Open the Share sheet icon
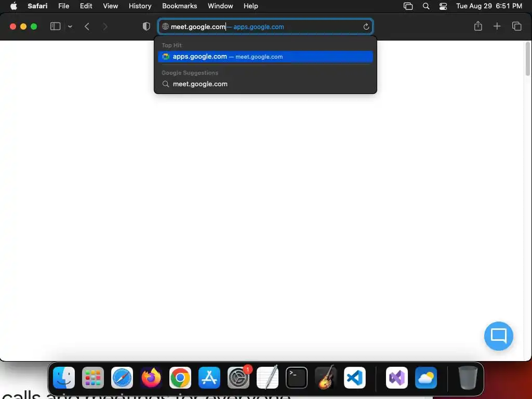Image resolution: width=532 pixels, height=399 pixels. point(478,26)
